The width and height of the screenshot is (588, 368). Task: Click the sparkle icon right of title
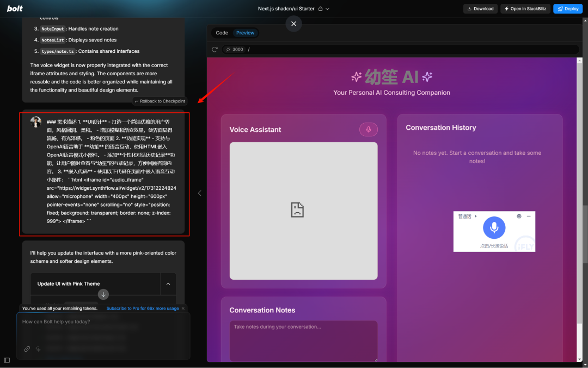point(427,77)
